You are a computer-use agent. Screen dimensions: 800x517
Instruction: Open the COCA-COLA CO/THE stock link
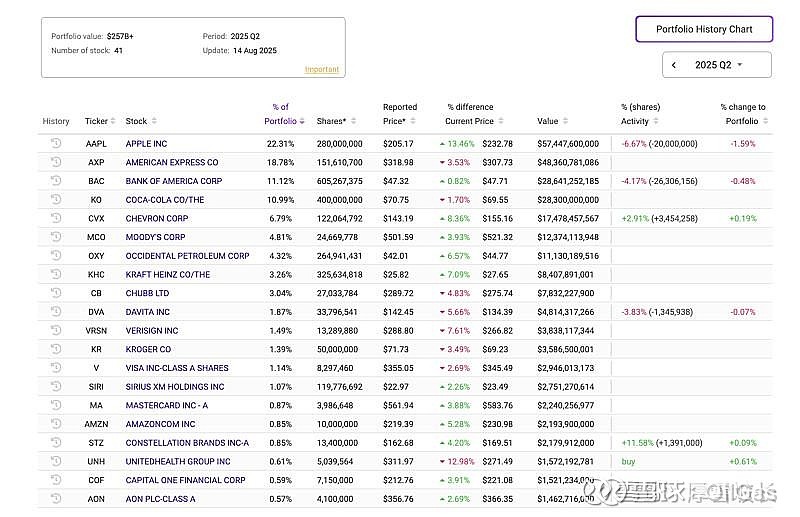165,200
